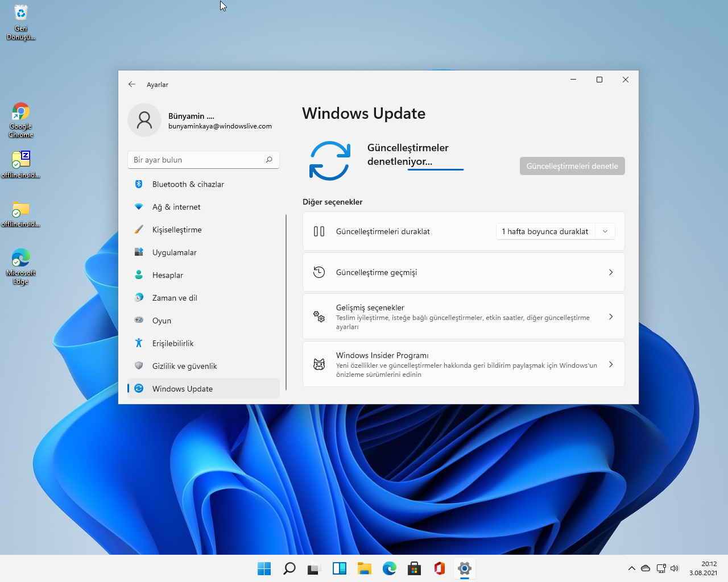Click the gears icon in Gelişmiş seçenekler
This screenshot has width=728, height=582.
tap(319, 317)
